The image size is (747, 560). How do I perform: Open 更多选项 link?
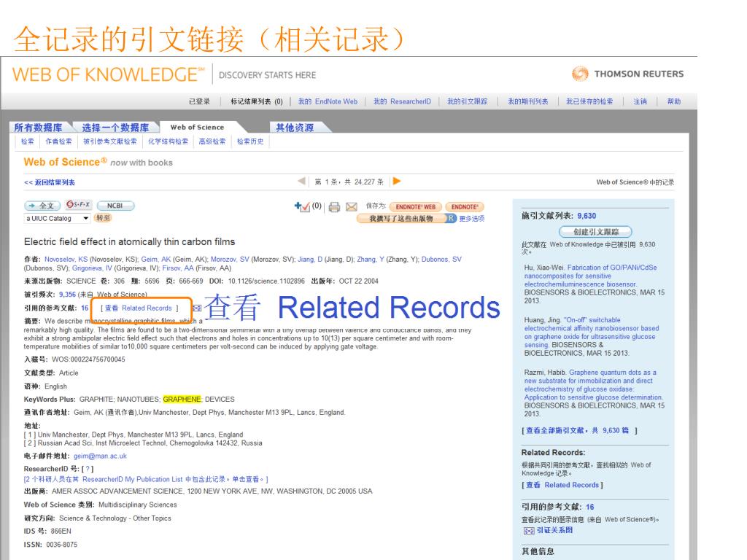472,219
